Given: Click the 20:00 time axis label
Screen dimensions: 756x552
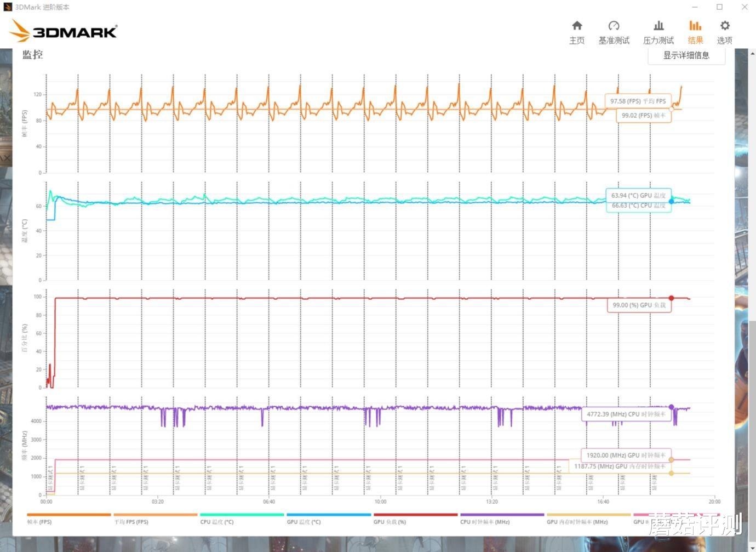Looking at the screenshot, I should pos(714,502).
